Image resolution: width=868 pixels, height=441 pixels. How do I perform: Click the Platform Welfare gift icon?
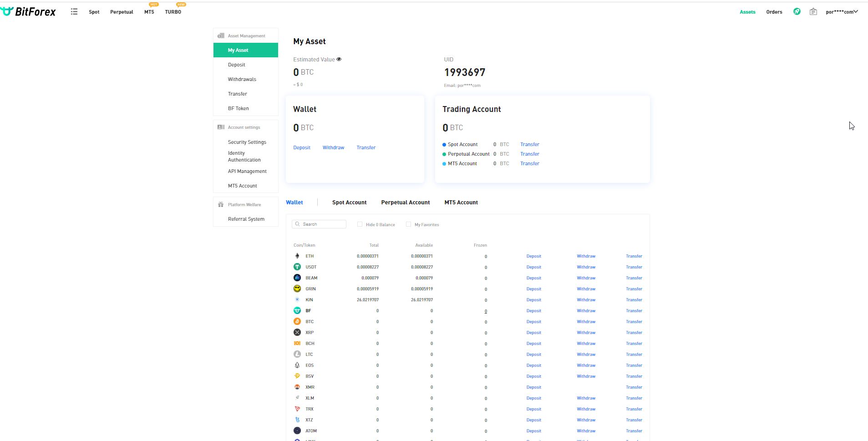tap(221, 204)
